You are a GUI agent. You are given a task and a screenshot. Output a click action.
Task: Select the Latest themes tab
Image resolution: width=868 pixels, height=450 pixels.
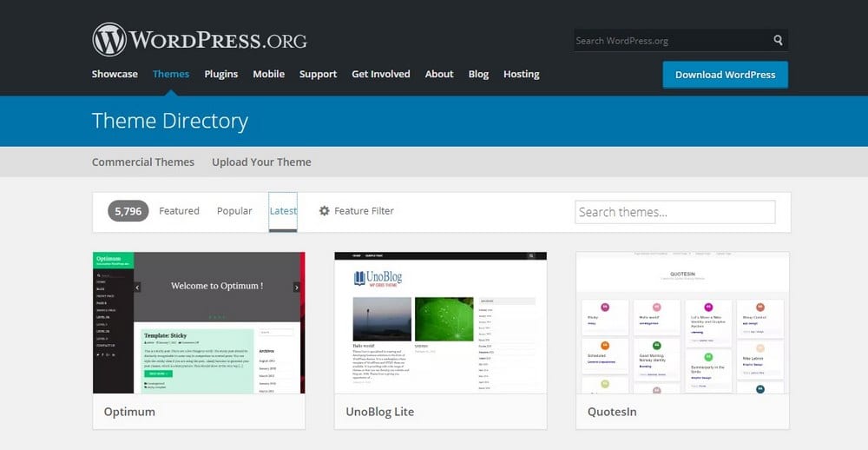pos(283,210)
